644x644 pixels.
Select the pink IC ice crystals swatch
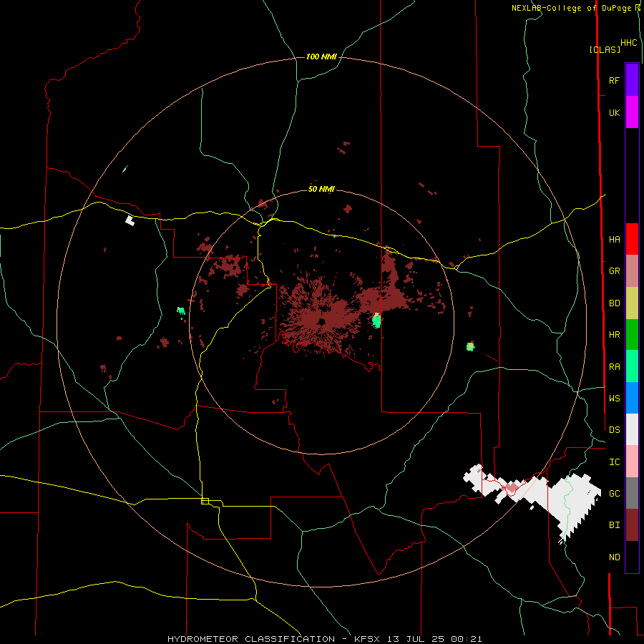632,462
